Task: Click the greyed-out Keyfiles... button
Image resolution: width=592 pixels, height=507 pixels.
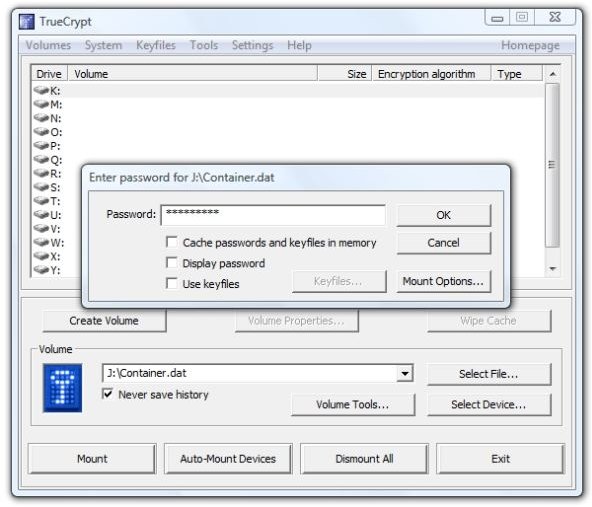Action: [x=339, y=281]
